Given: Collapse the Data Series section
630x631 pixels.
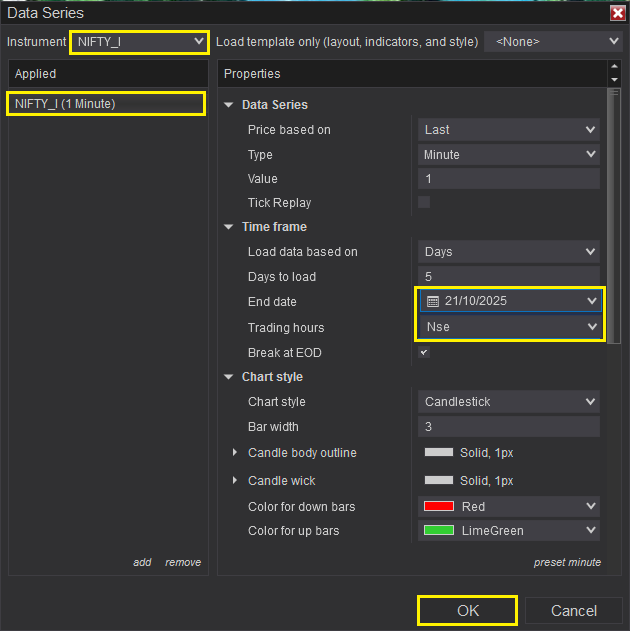Looking at the screenshot, I should click(229, 105).
